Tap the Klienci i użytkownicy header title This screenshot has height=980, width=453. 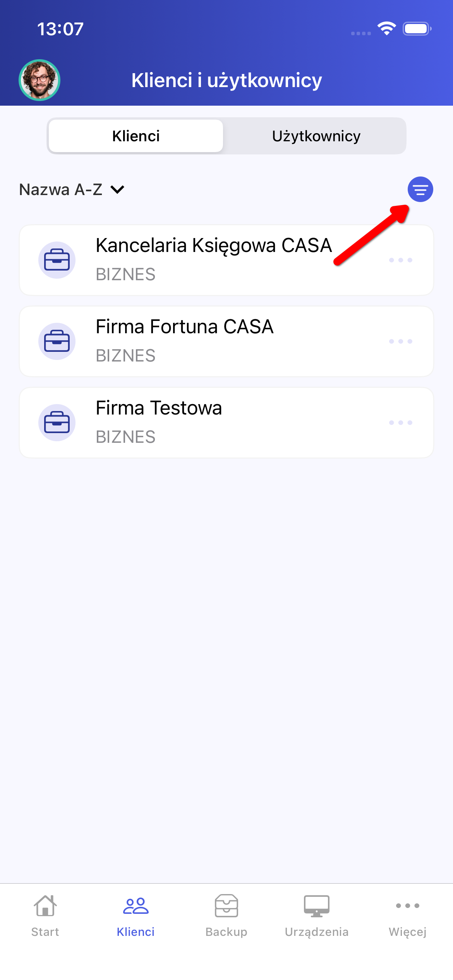tap(226, 80)
